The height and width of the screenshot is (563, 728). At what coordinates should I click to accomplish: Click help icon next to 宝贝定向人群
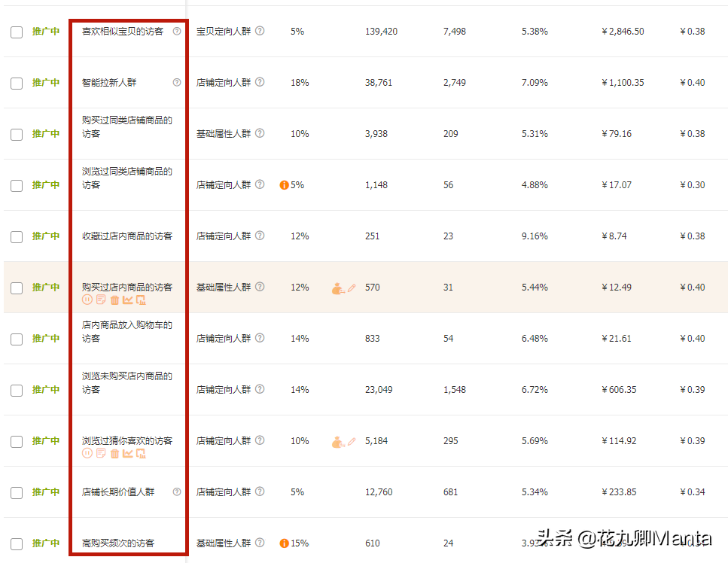260,31
